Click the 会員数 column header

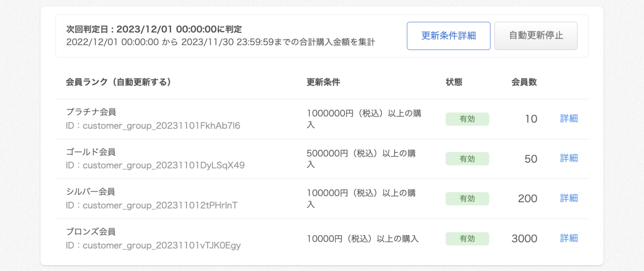[524, 82]
